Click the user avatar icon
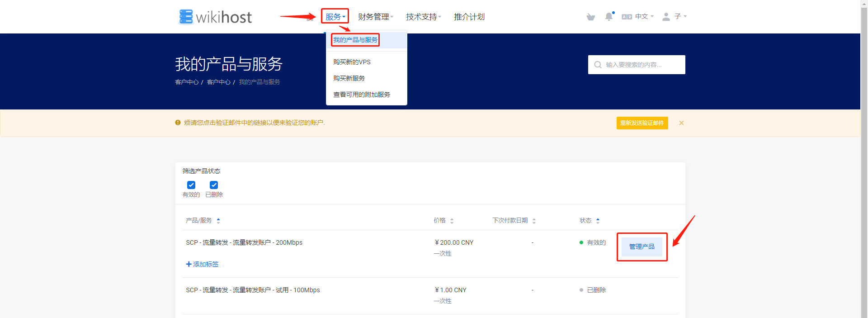The width and height of the screenshot is (868, 318). [666, 17]
